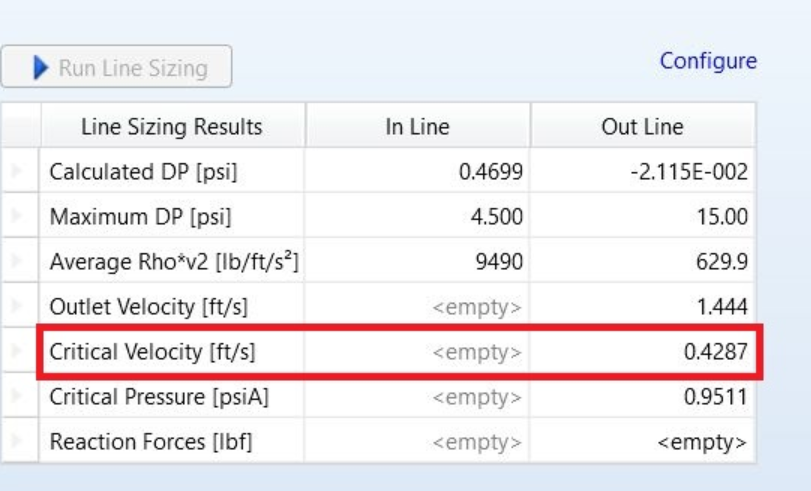Click the blue play arrow icon

coord(41,68)
